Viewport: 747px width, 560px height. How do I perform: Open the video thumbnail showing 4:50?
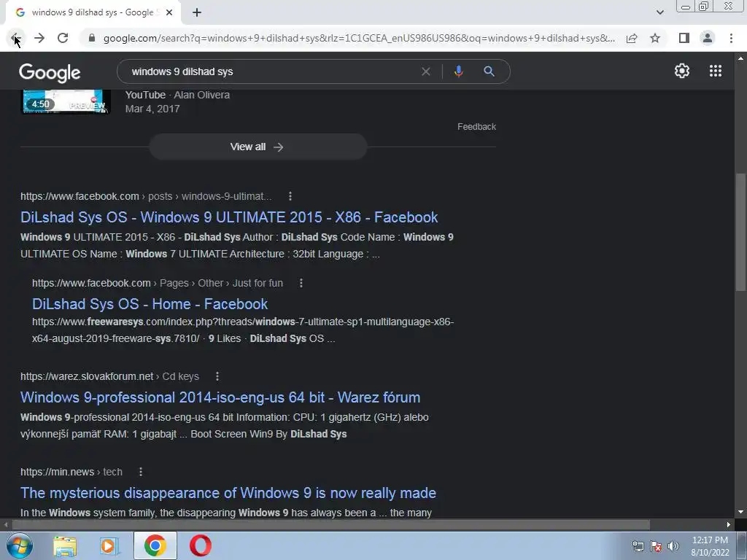tap(66, 101)
